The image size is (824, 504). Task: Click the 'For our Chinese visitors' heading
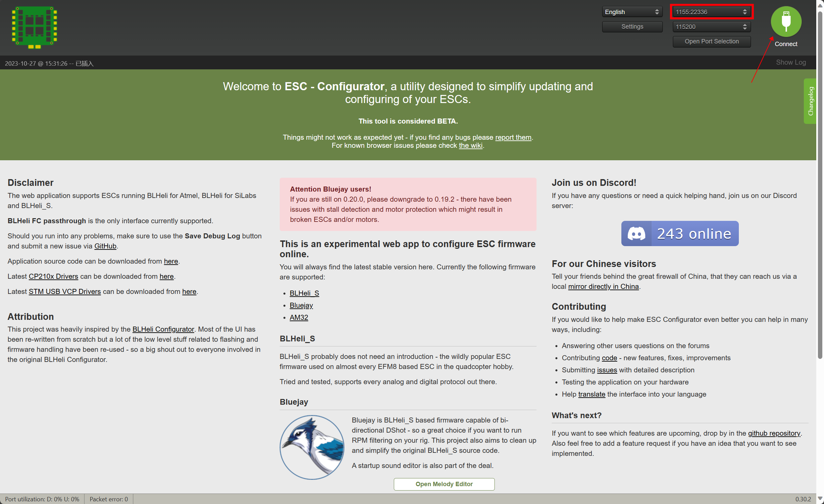pos(604,264)
